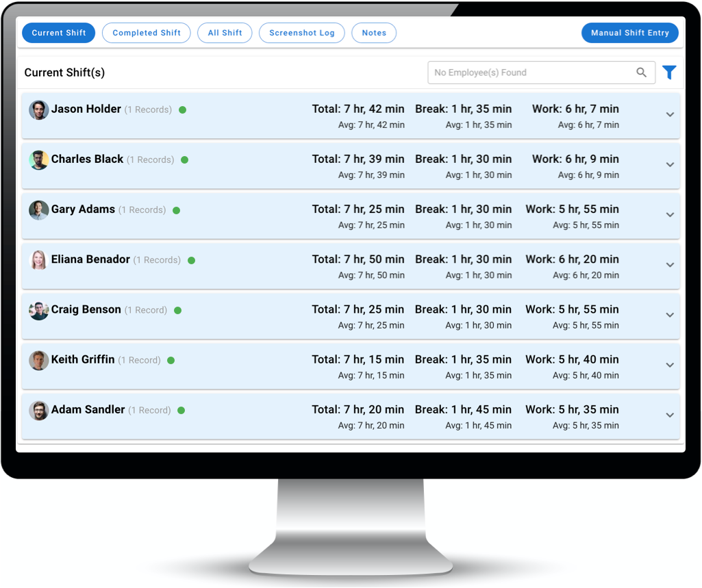Expand Adam Sandler's record chevron
The width and height of the screenshot is (702, 588).
670,416
